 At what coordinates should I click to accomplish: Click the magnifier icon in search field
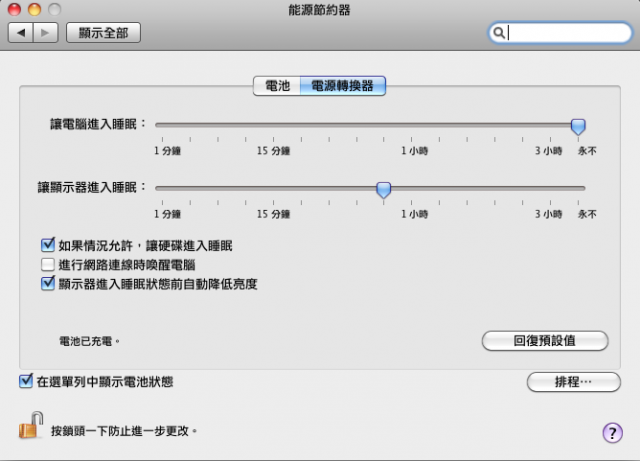pos(499,33)
